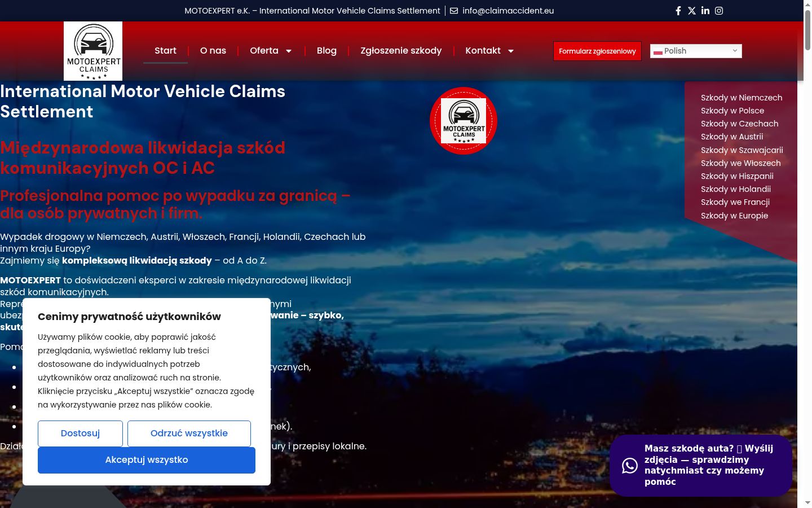Open the Szkody w Europie link
Screen dimensions: 812x508
(734, 216)
